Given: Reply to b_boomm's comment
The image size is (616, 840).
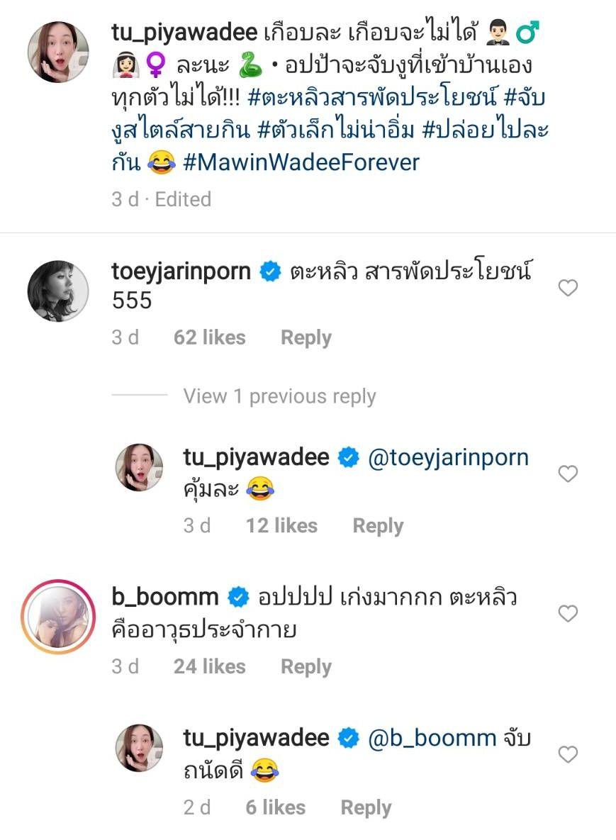Looking at the screenshot, I should [x=306, y=666].
